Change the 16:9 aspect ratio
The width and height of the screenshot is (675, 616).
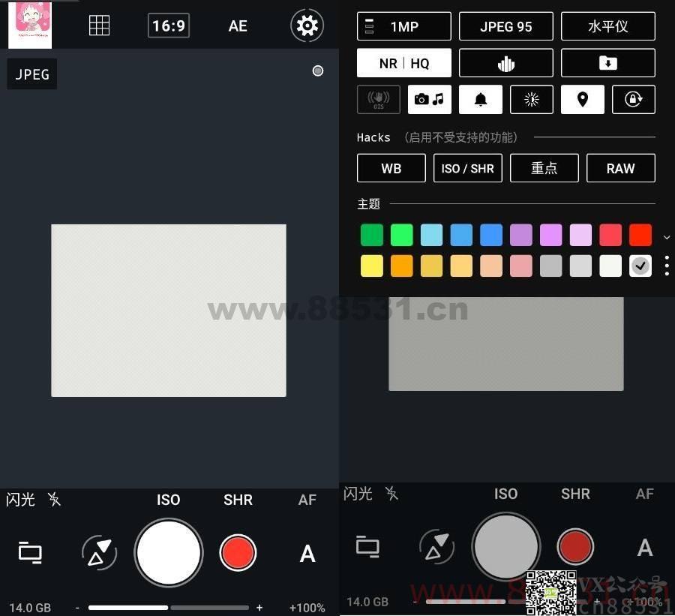(x=169, y=26)
